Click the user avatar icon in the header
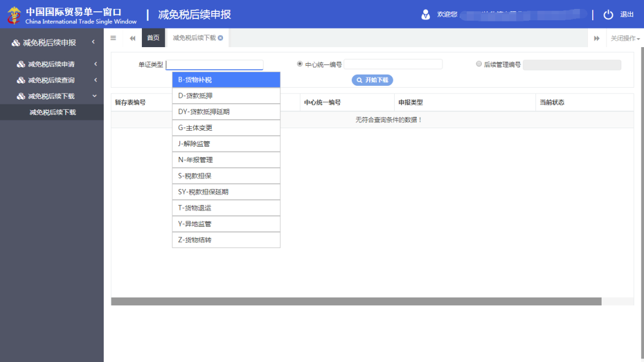This screenshot has height=362, width=644. tap(426, 14)
